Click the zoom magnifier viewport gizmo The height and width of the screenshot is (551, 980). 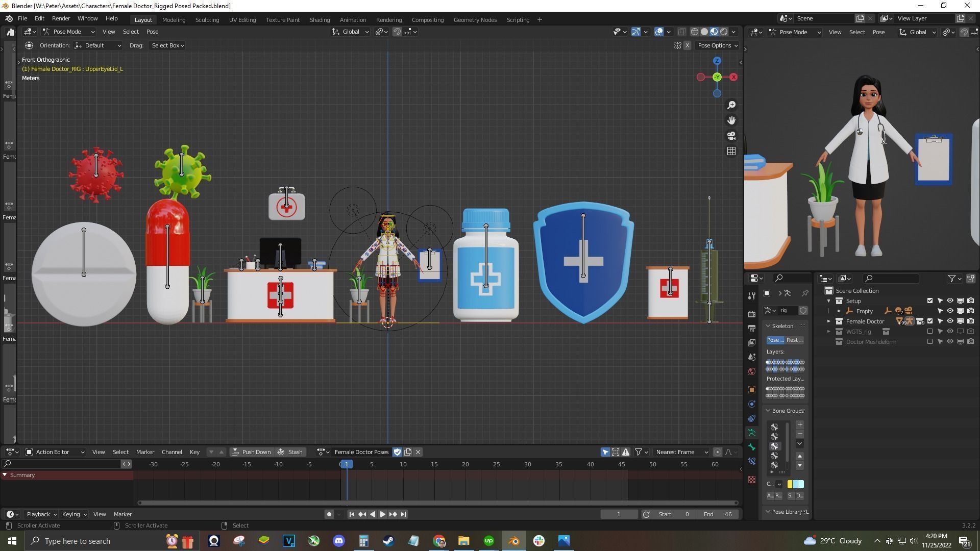pos(731,105)
